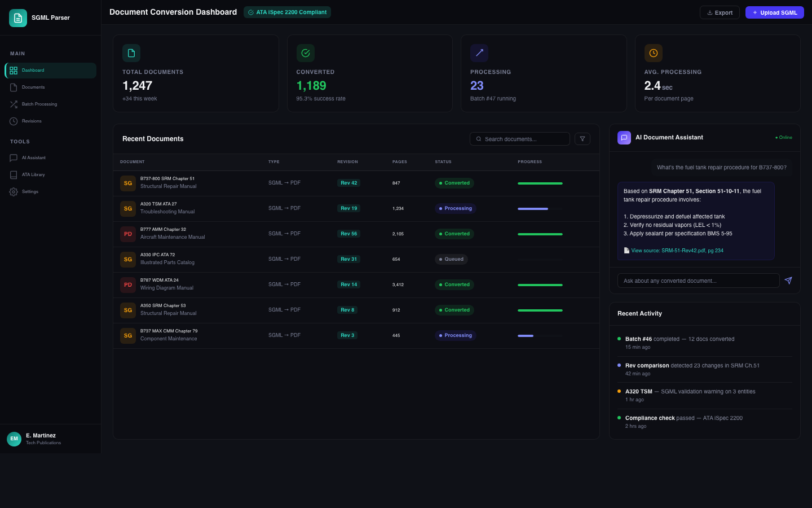Viewport: 812px width, 508px height.
Task: Click the Processing arrow card icon
Action: pyautogui.click(x=479, y=53)
